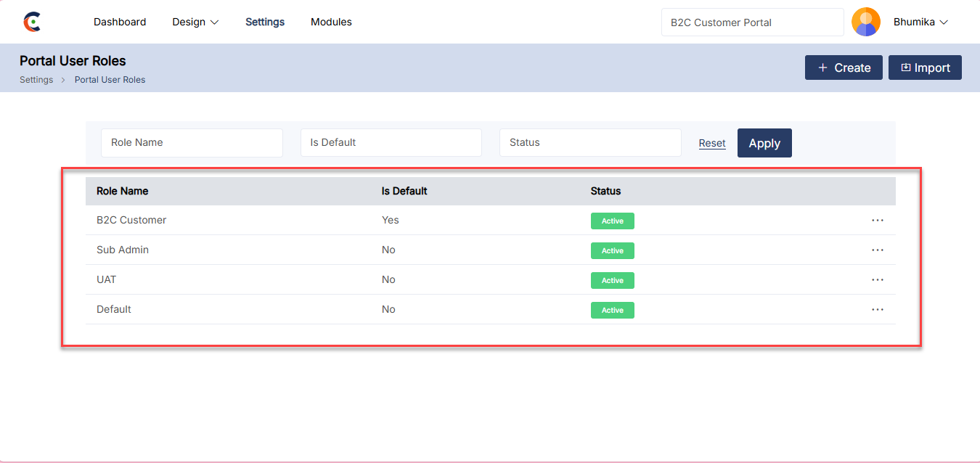Open the Modules menu item
Image resolution: width=980 pixels, height=463 pixels.
pyautogui.click(x=331, y=22)
